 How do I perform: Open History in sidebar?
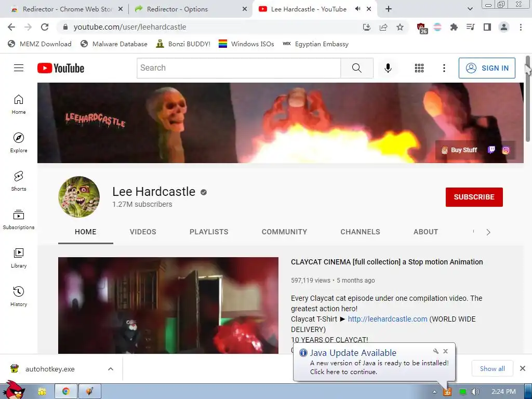click(x=19, y=297)
